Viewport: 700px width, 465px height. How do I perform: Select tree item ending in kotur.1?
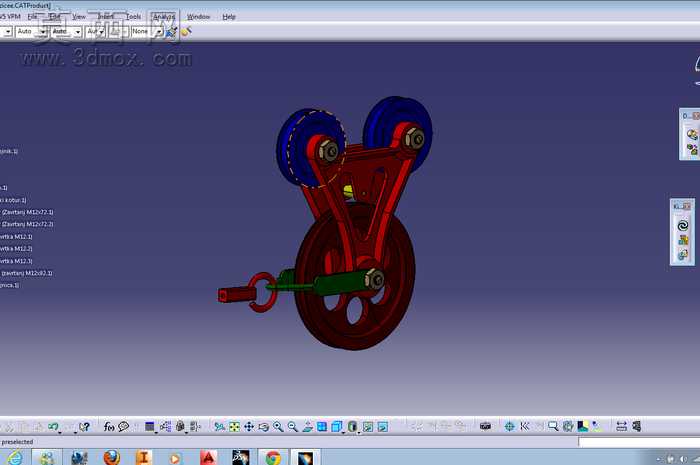(x=13, y=200)
